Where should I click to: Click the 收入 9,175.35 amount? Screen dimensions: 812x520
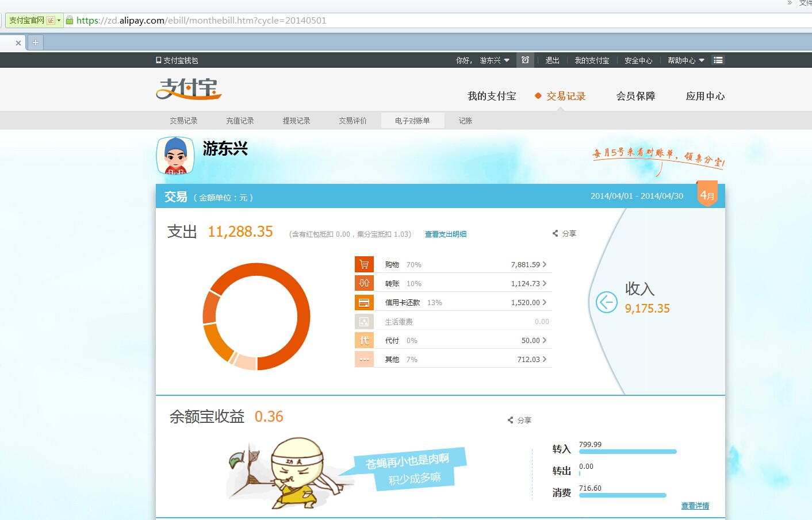pos(648,309)
